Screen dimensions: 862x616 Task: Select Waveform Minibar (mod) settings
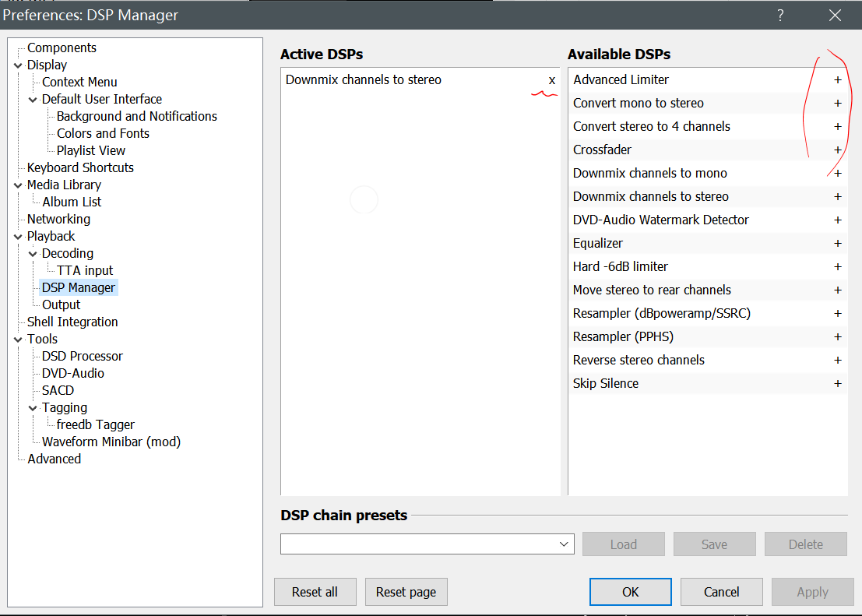pos(111,442)
